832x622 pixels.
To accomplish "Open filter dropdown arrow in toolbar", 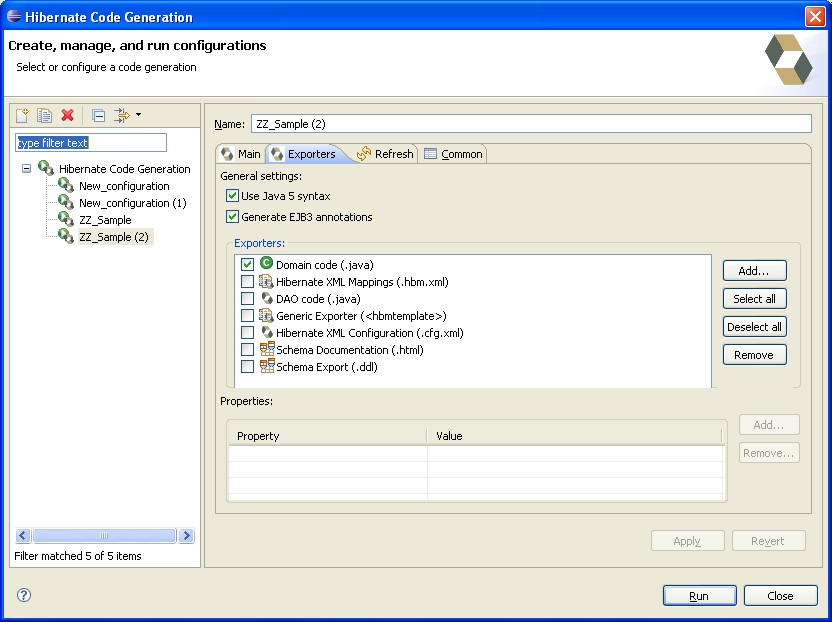I will pos(138,115).
